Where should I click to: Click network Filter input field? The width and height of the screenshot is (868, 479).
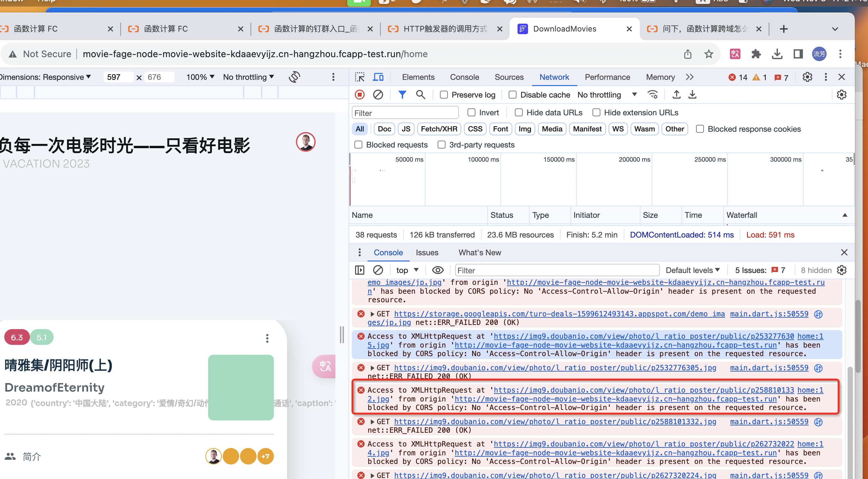coord(405,113)
